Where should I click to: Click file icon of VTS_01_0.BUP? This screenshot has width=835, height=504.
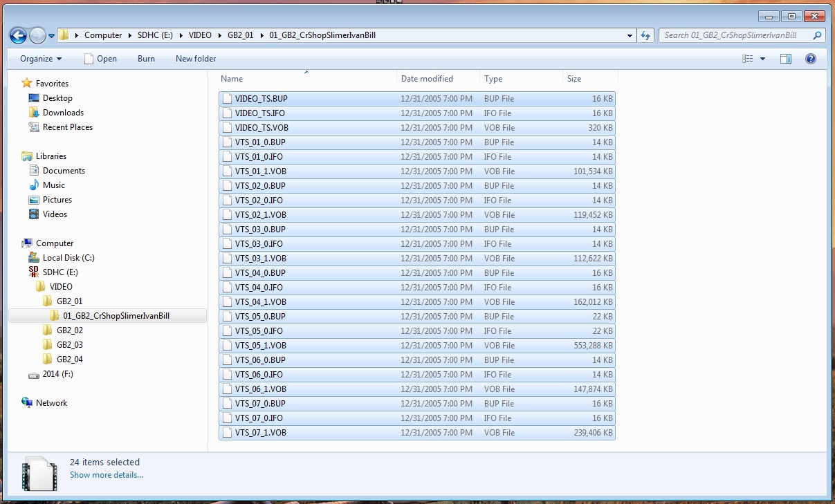[227, 142]
